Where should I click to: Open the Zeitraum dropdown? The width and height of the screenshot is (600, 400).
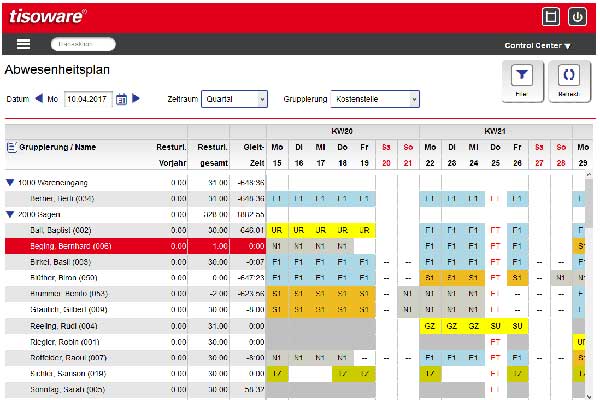pyautogui.click(x=234, y=99)
